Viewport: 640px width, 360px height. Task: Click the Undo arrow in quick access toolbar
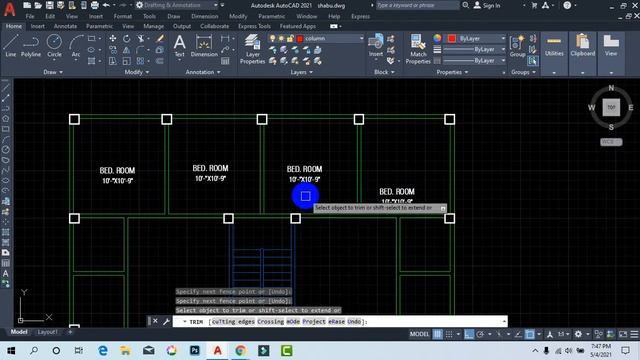click(x=106, y=5)
